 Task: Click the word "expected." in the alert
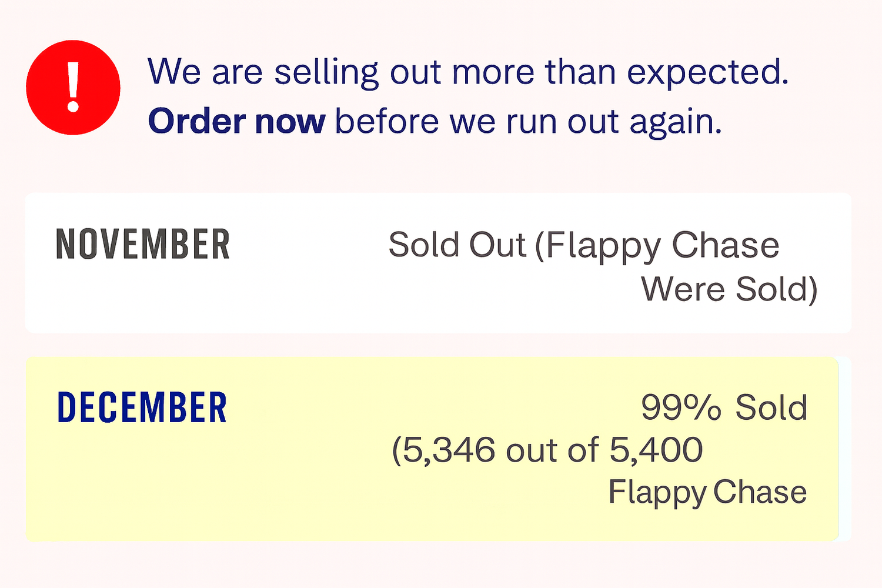pos(707,72)
